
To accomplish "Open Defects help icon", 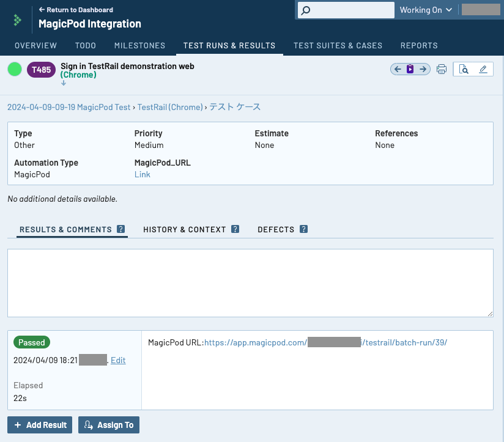I will coord(304,229).
